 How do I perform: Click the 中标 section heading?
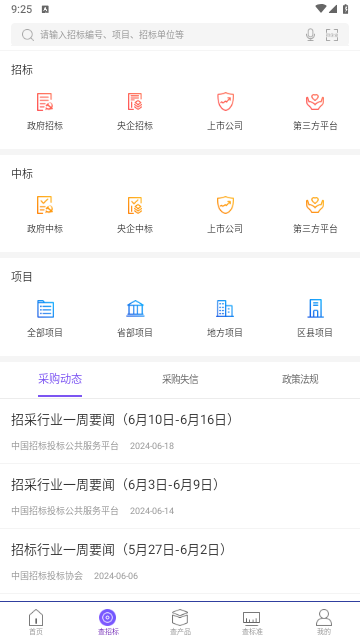click(x=22, y=173)
